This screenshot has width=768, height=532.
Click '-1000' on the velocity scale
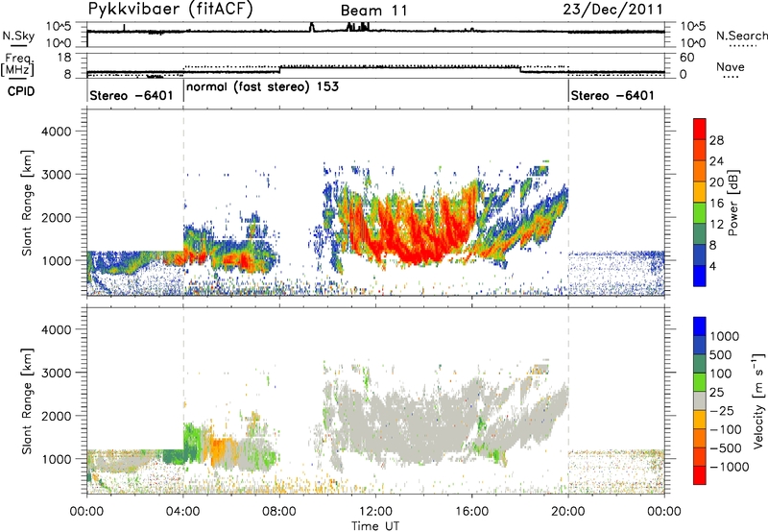(729, 467)
